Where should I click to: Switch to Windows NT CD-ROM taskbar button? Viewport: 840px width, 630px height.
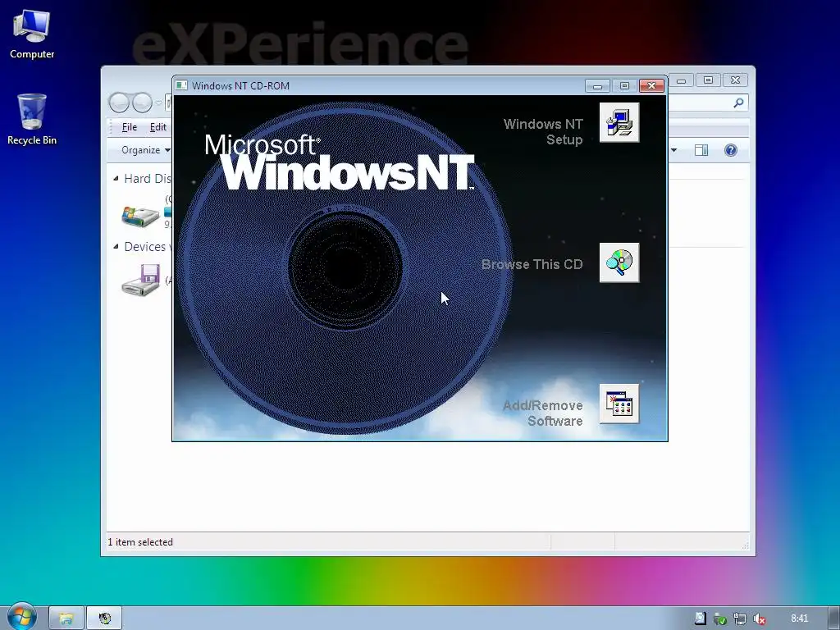104,619
